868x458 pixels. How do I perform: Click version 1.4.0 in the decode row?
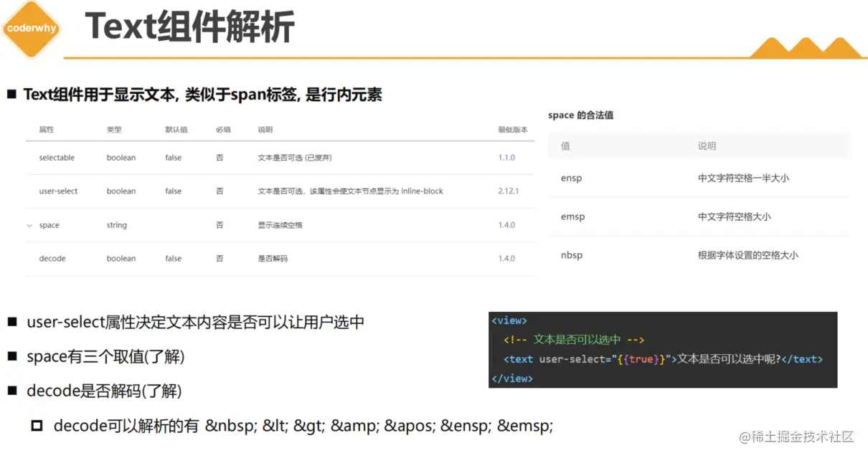[506, 259]
